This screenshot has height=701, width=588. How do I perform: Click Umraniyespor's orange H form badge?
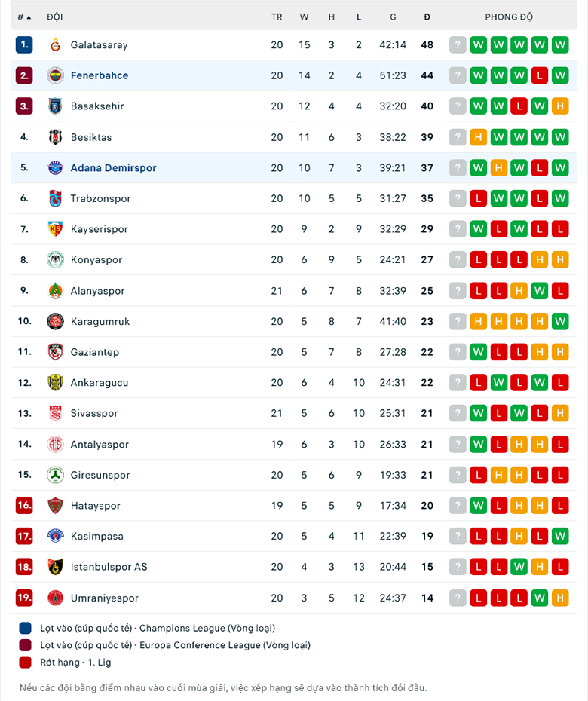click(x=559, y=598)
